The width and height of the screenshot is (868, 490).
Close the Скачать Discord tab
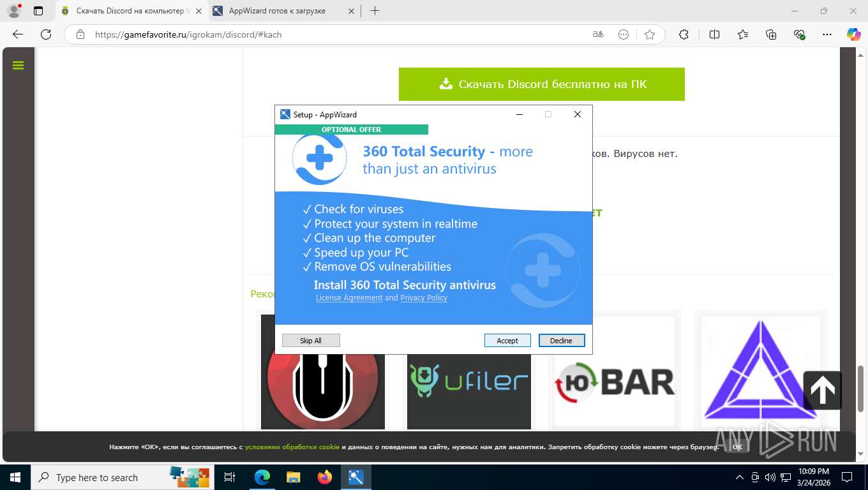point(198,11)
